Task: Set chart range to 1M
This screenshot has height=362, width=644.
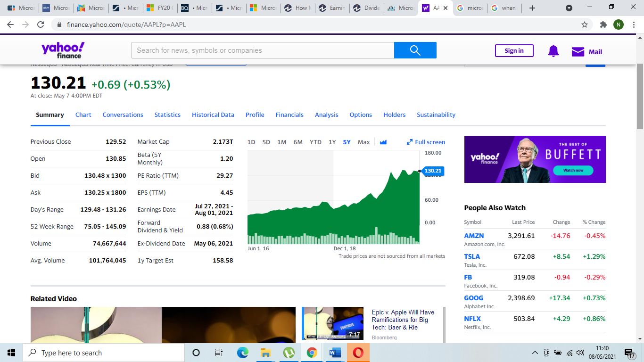Action: click(x=282, y=142)
